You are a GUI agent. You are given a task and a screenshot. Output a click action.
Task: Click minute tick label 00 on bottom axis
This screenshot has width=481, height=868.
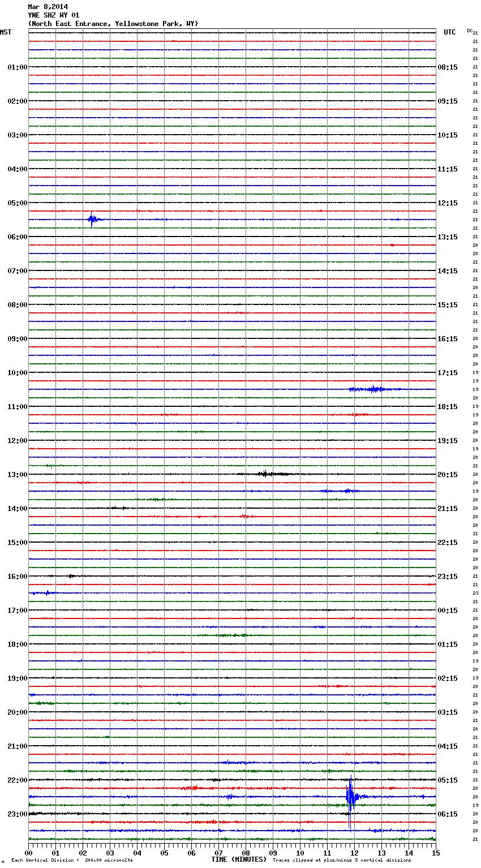(x=28, y=853)
